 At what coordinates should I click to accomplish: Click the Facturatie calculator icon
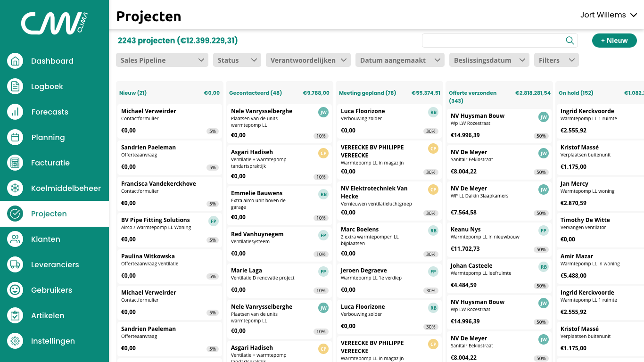click(15, 163)
